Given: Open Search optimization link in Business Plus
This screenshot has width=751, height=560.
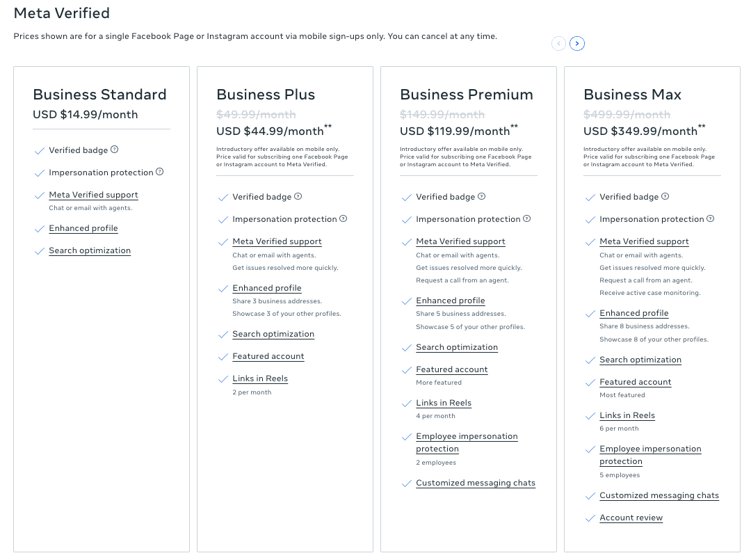Looking at the screenshot, I should (x=273, y=334).
